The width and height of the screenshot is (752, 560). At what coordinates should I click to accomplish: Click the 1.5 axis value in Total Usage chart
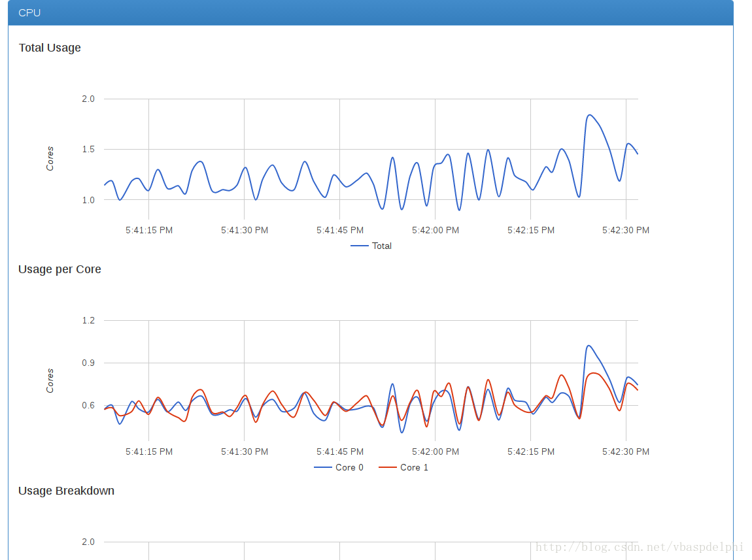click(x=88, y=150)
